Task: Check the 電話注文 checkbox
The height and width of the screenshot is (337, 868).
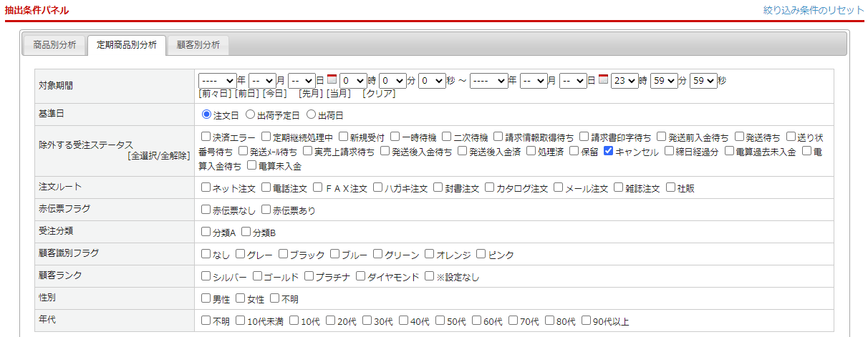Action: coord(266,188)
